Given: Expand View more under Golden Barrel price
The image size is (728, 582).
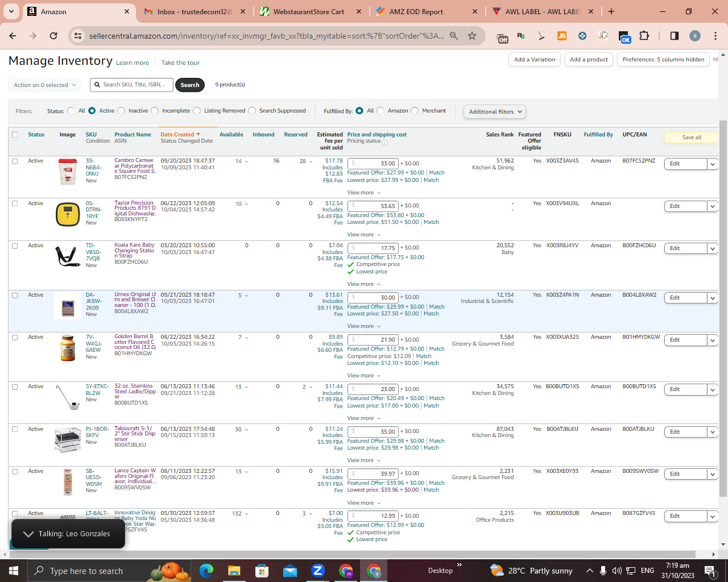Looking at the screenshot, I should [x=364, y=376].
